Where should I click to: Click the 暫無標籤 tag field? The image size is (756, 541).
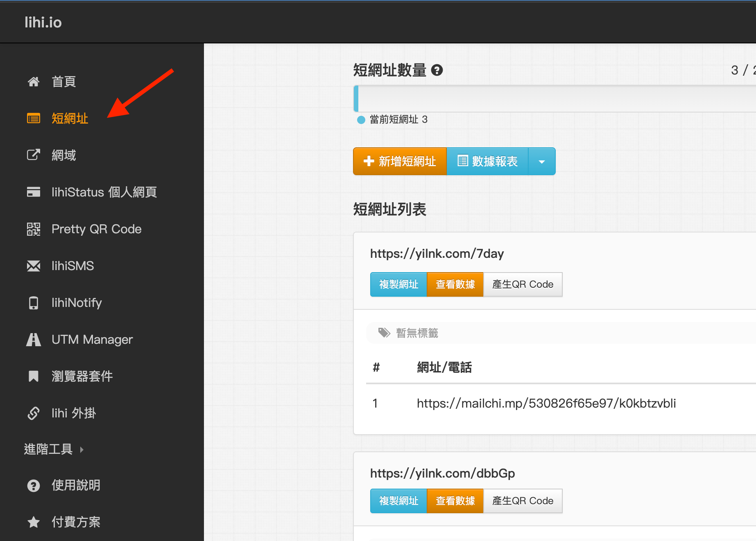coord(417,333)
